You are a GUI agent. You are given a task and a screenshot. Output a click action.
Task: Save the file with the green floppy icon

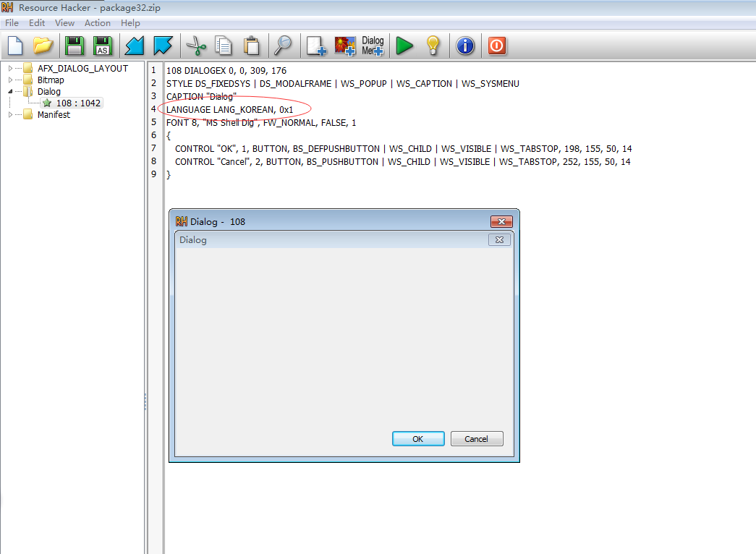(75, 46)
